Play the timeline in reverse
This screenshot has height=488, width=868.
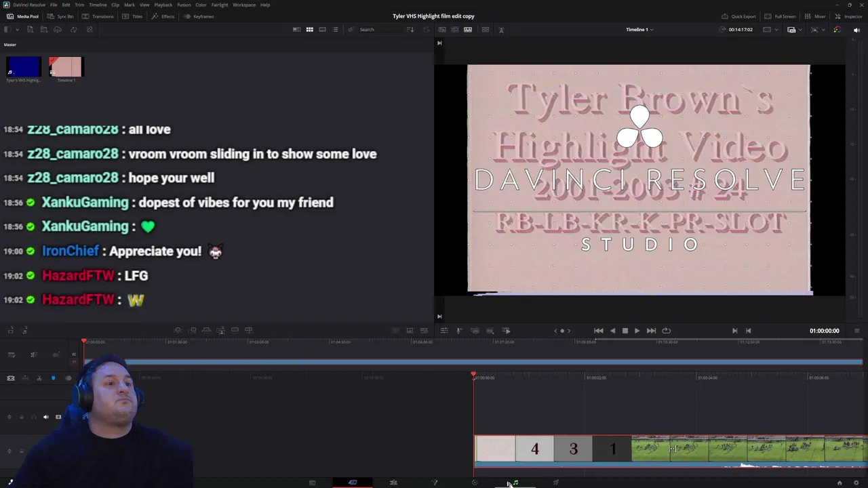613,331
